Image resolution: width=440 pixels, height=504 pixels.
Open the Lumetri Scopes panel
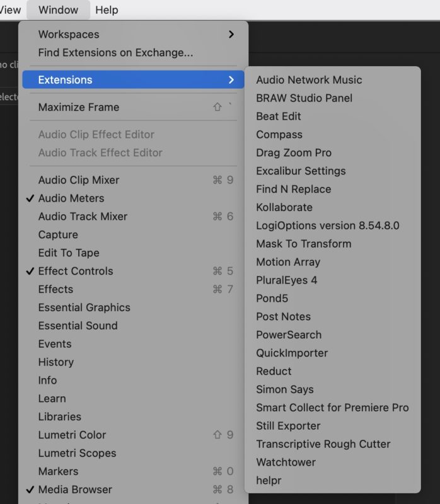(x=76, y=452)
